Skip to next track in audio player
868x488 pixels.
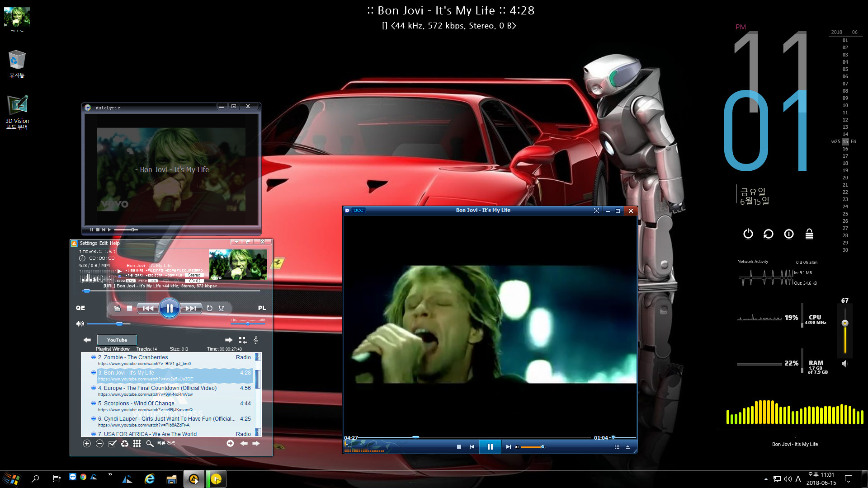coord(191,308)
